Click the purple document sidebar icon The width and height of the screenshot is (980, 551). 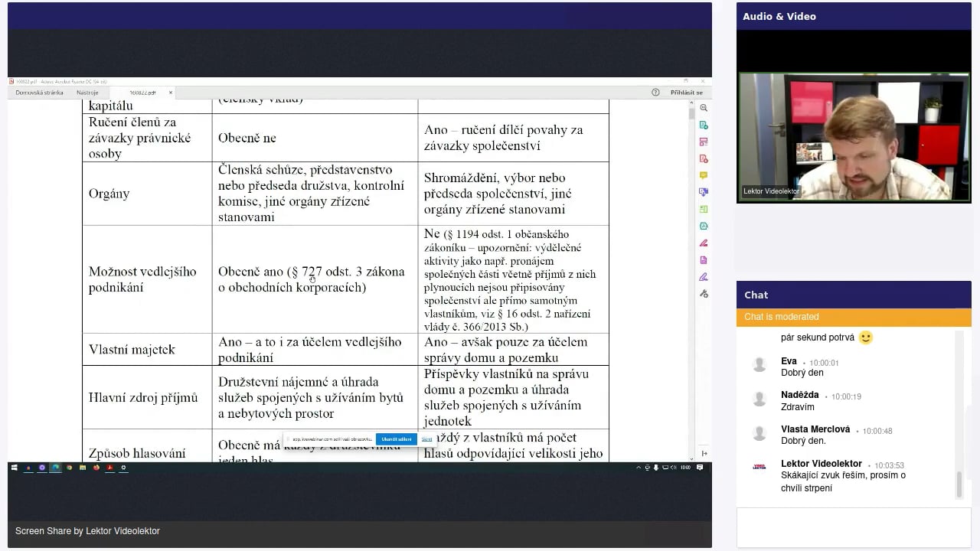704,260
